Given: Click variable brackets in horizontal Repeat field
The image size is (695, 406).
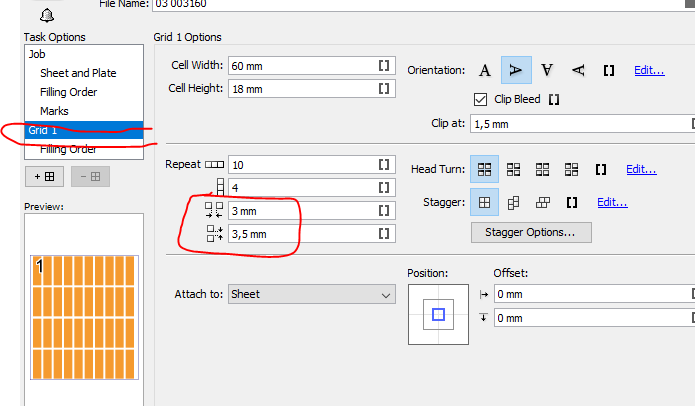Looking at the screenshot, I should pos(384,164).
